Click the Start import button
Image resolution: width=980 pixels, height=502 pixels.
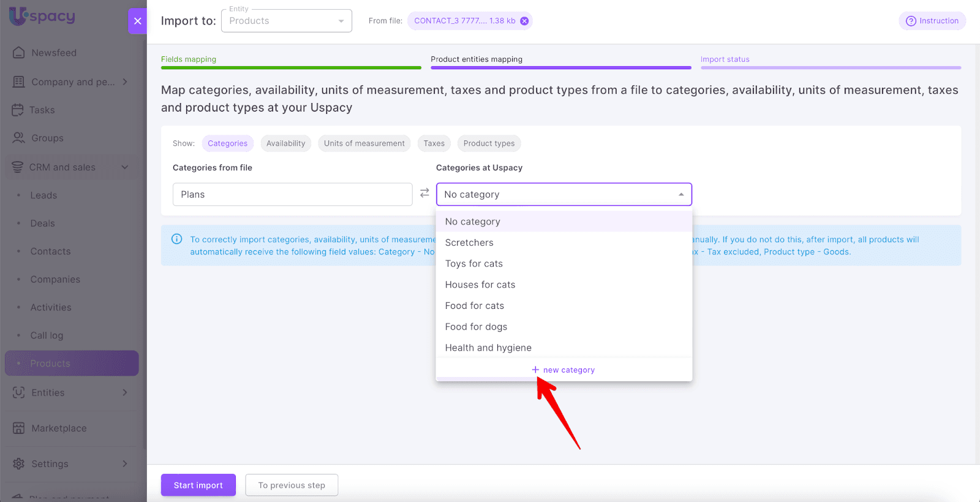click(198, 485)
